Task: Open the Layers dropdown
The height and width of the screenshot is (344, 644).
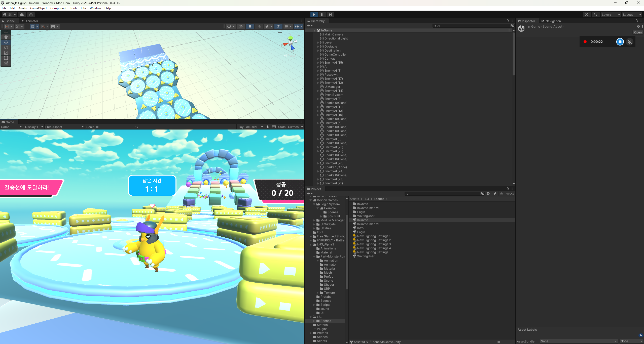Action: (611, 15)
